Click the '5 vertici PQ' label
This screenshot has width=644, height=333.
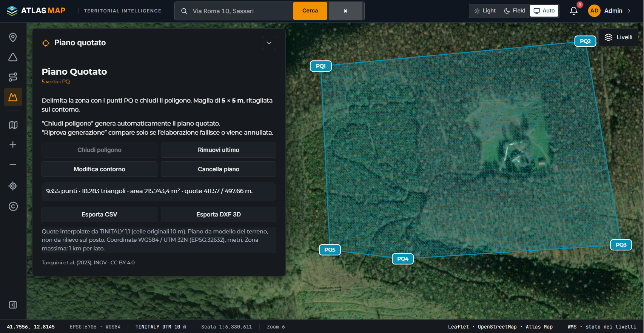pos(55,81)
